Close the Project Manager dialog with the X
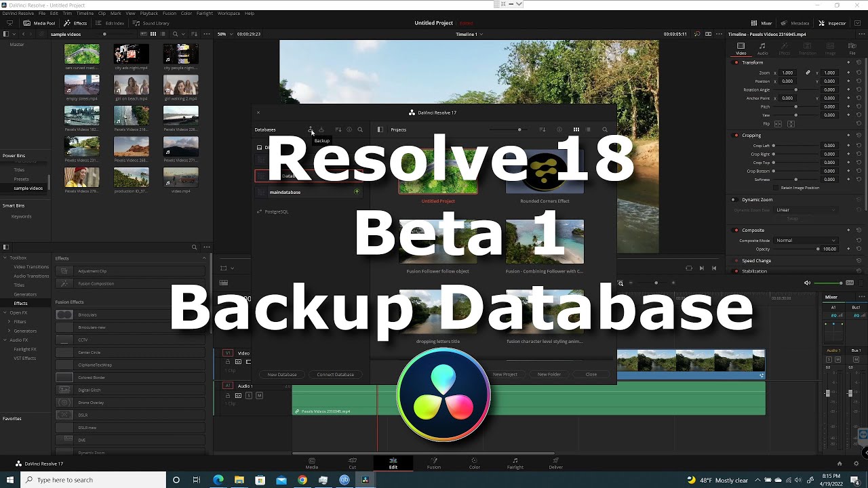 pos(258,113)
